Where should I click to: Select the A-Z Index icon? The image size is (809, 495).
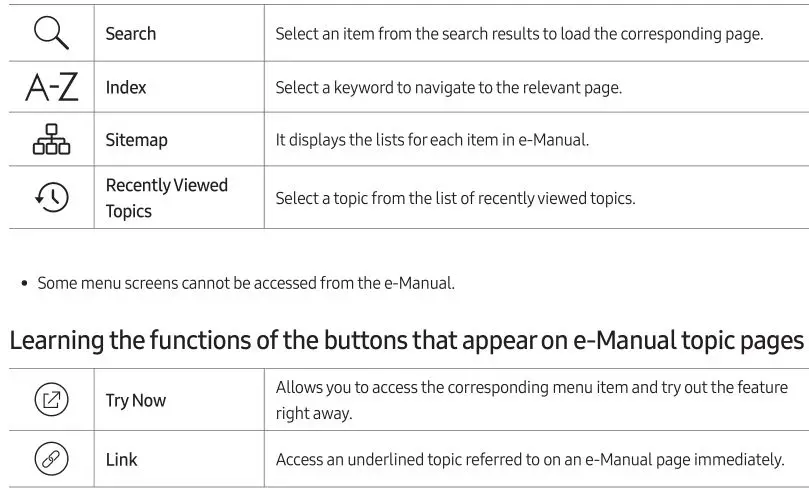click(52, 87)
